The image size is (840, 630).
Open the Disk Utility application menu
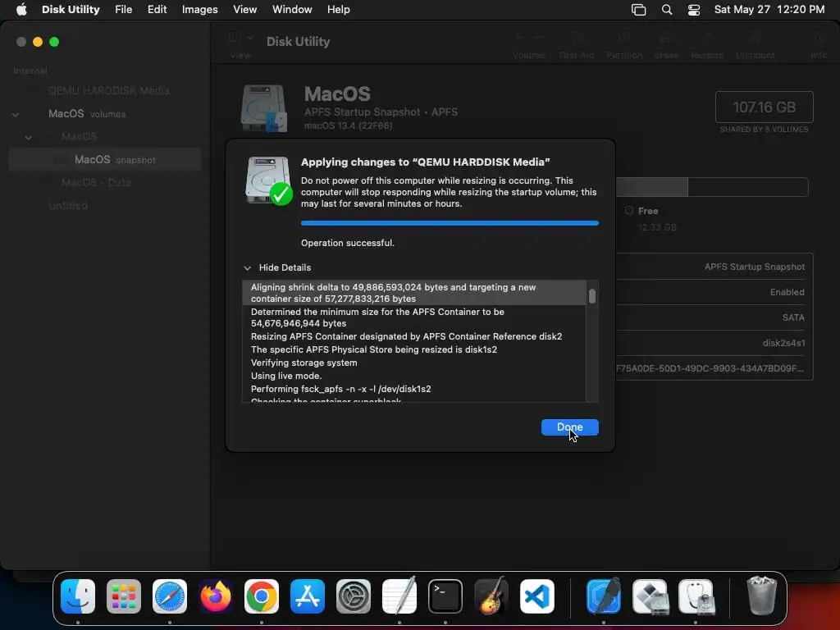pyautogui.click(x=71, y=9)
